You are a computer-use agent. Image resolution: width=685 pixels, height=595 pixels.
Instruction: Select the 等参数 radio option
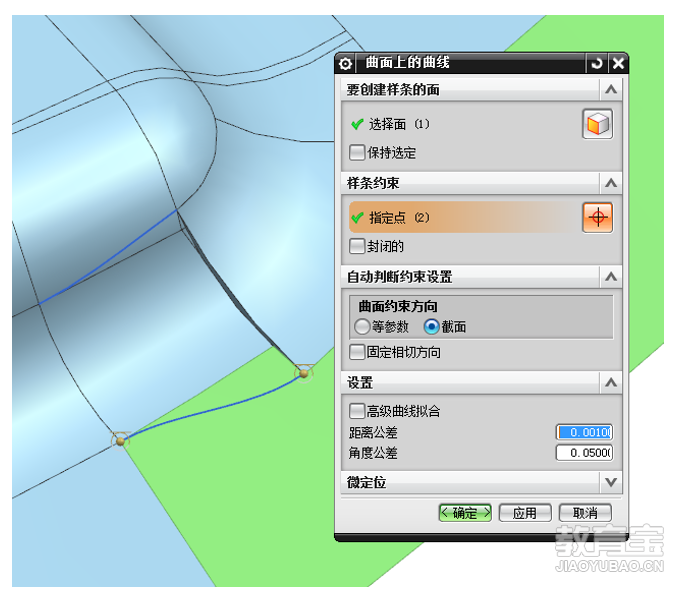pyautogui.click(x=362, y=326)
